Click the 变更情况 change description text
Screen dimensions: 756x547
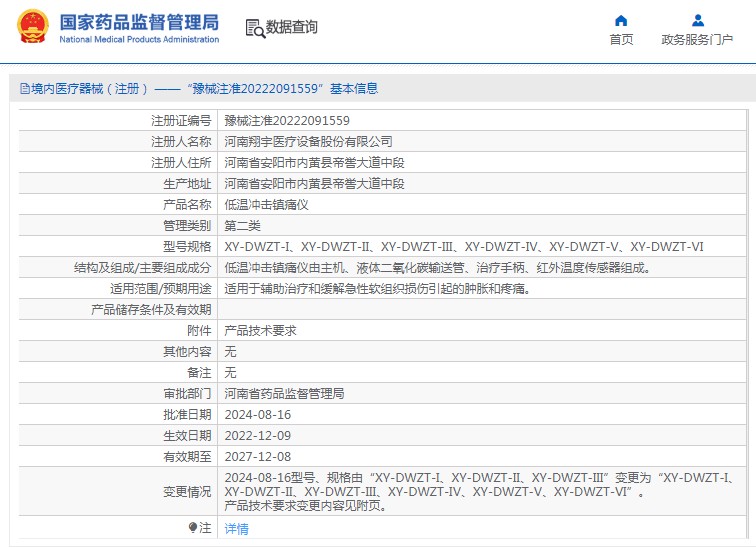(x=480, y=492)
